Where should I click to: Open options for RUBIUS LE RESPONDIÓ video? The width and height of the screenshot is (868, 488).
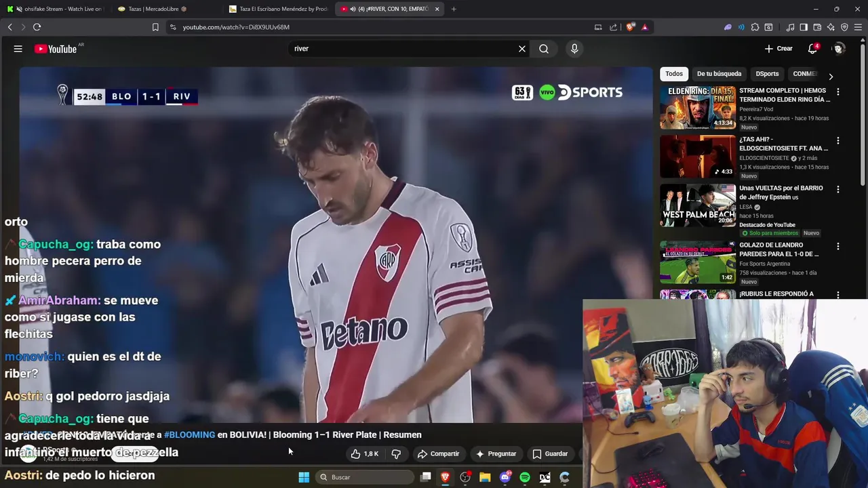coord(838,295)
